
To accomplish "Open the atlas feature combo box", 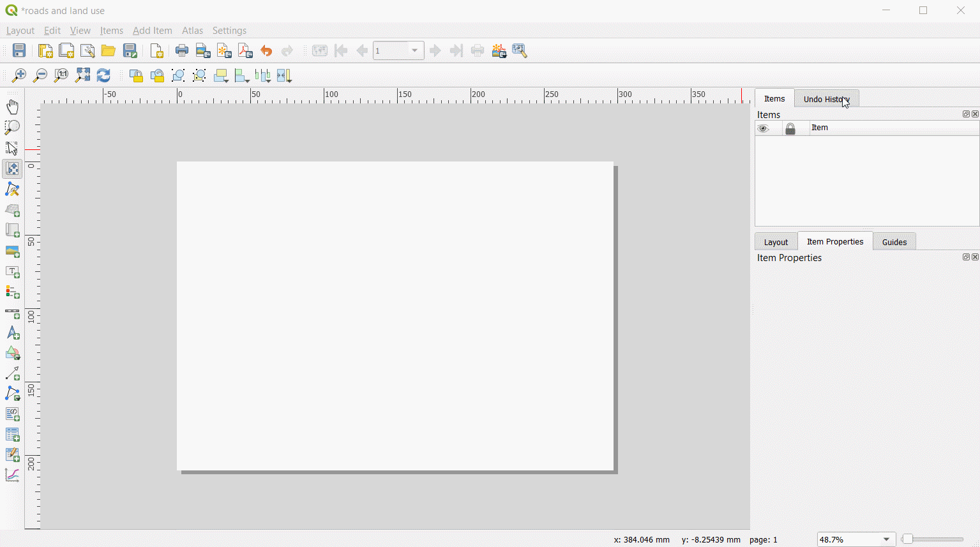I will coord(398,51).
